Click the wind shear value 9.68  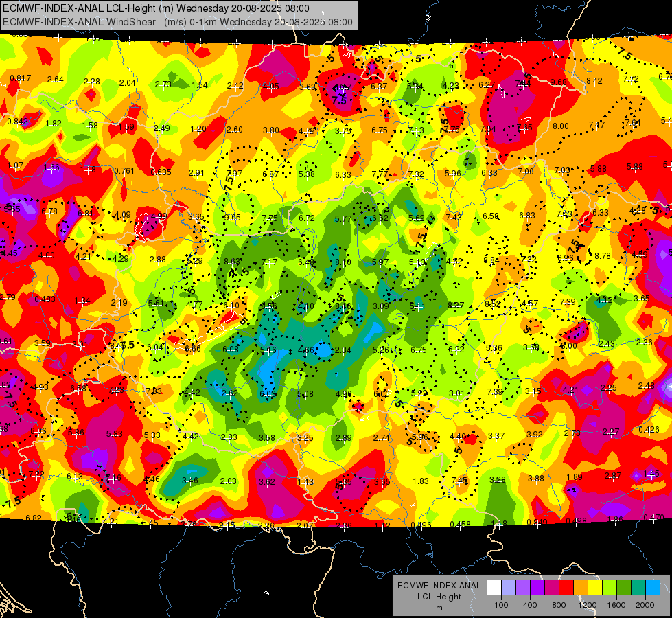pos(559,82)
